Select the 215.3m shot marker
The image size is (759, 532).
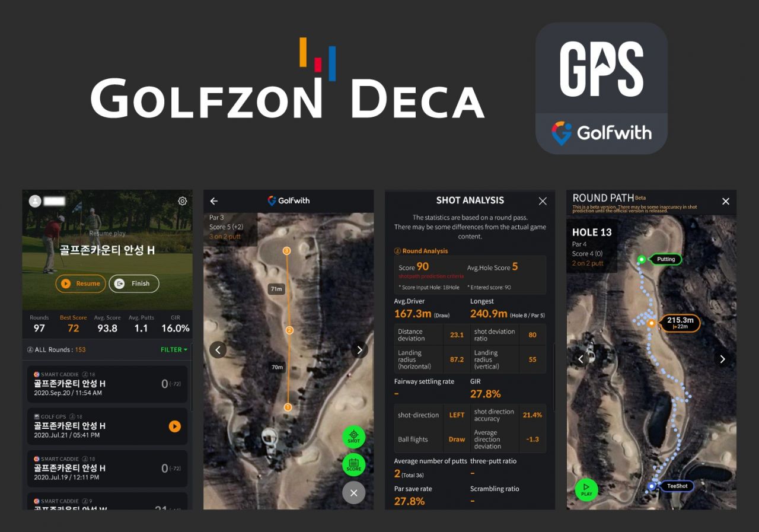coord(680,323)
